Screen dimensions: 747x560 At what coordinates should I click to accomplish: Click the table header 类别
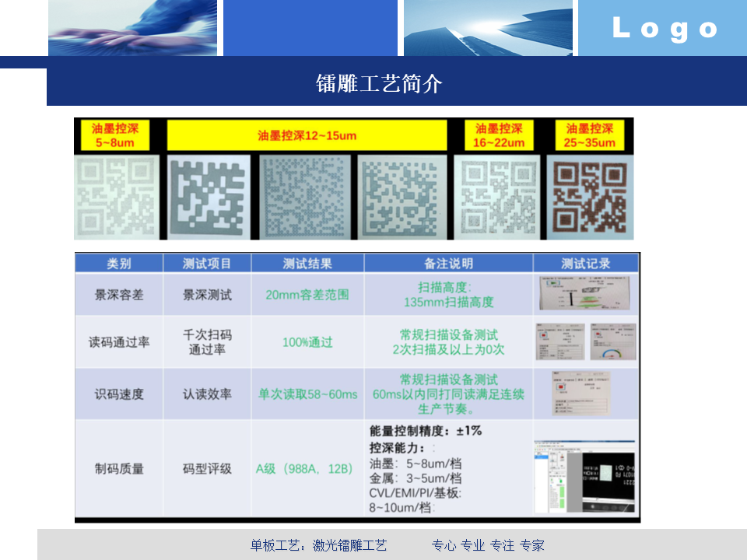pyautogui.click(x=118, y=264)
